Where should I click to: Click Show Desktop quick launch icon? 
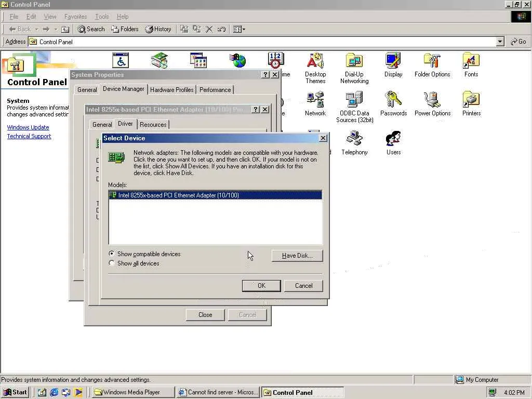click(x=42, y=392)
